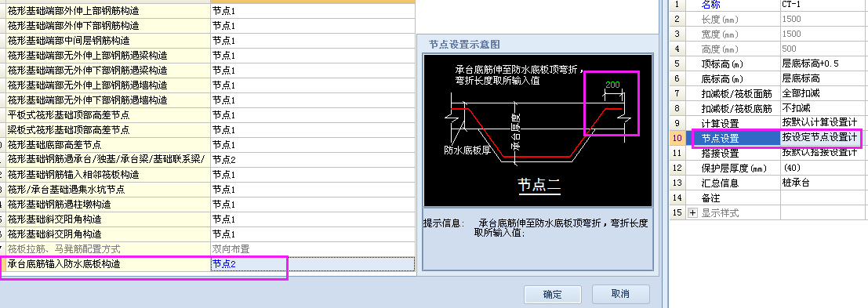Open 节点2 value of 筏形基础钢筋遇承台 row

click(313, 160)
